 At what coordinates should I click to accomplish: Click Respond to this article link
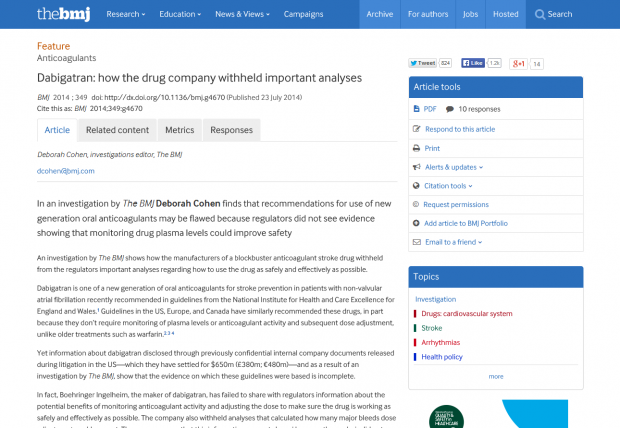pos(460,129)
